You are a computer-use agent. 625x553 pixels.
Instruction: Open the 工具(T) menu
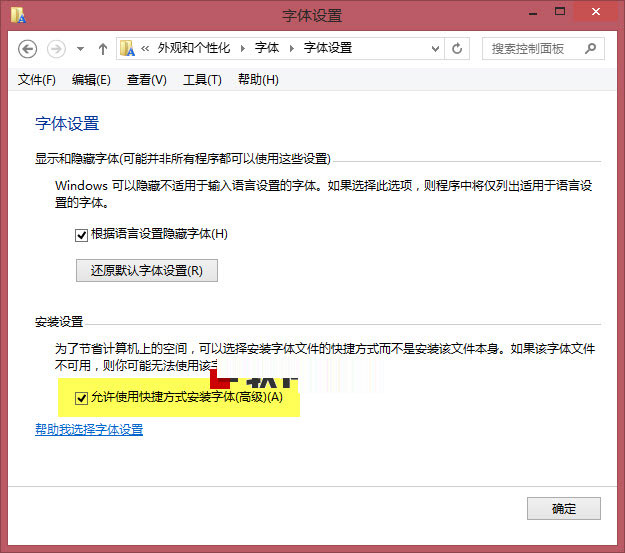[x=202, y=80]
